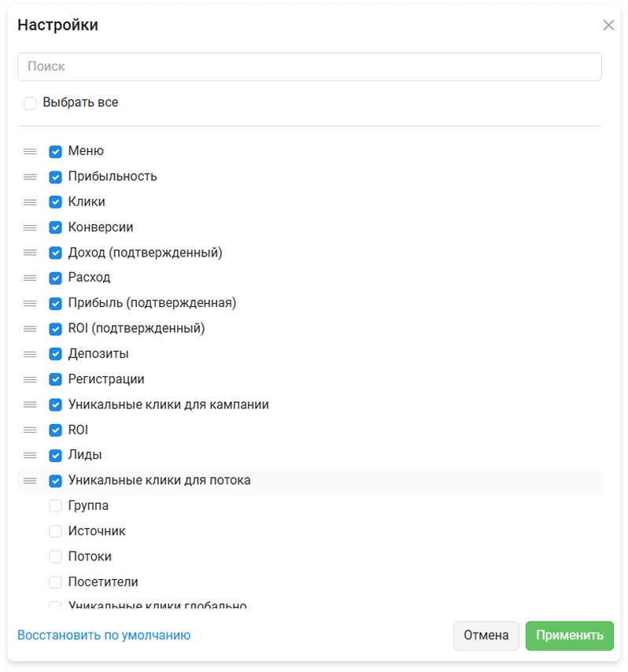Screen dimensions: 628x672
Task: Check the Источник column option
Action: [x=55, y=531]
